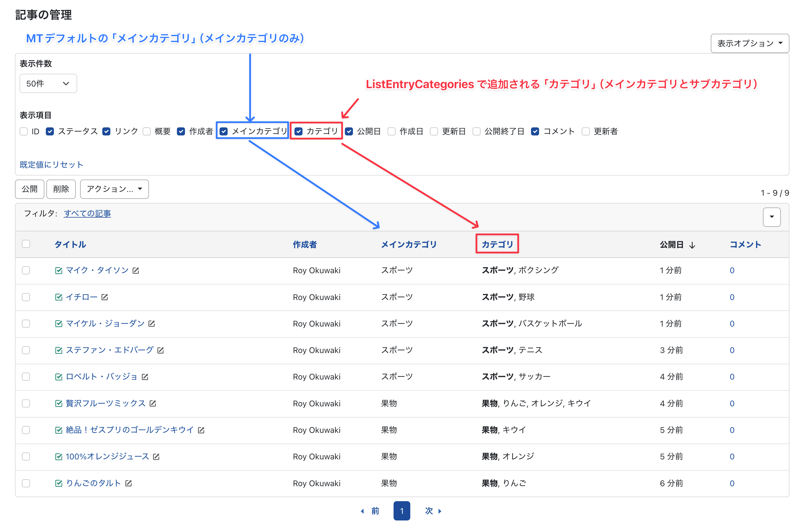The width and height of the screenshot is (805, 532).
Task: Open view icon for 100%オレンジジュース
Action: [x=156, y=457]
